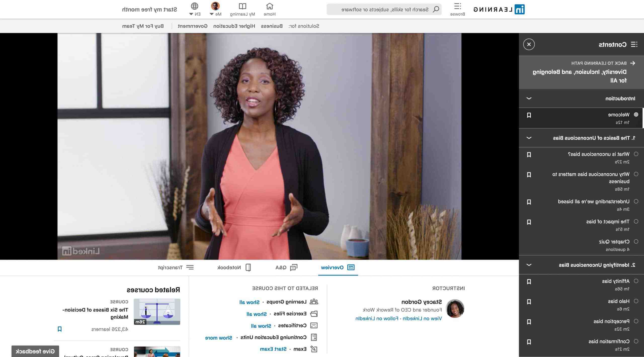This screenshot has width=644, height=357.
Task: Click the Exercise Files folder icon
Action: [x=314, y=314]
